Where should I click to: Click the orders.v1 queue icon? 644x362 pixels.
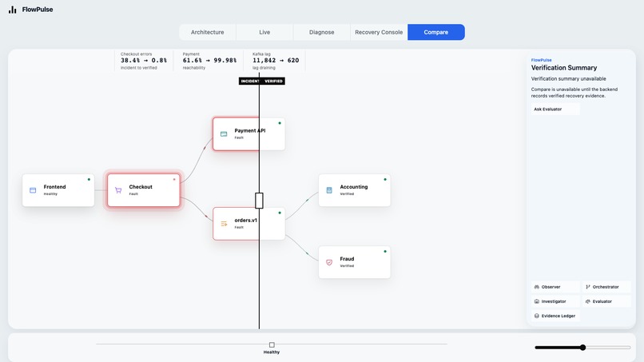coord(224,224)
